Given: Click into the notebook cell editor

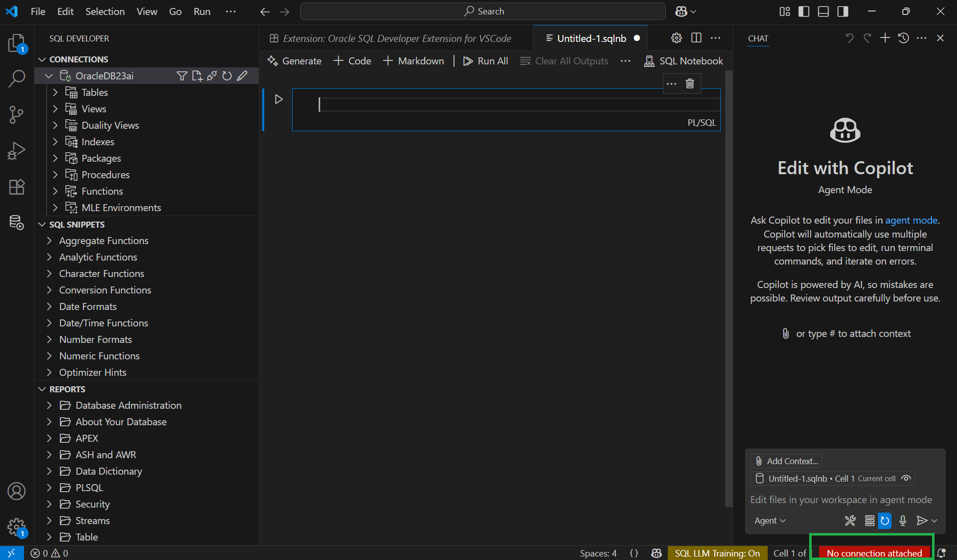Looking at the screenshot, I should [x=518, y=104].
